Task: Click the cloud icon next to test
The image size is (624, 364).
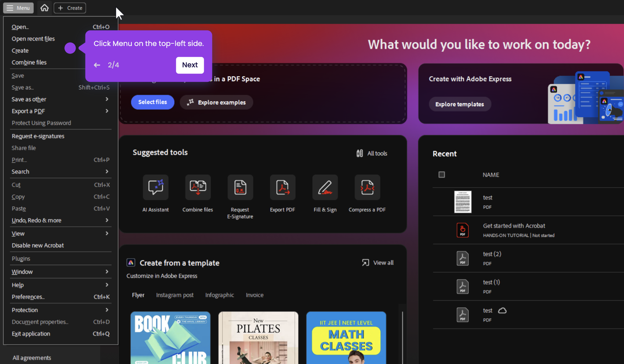Action: pyautogui.click(x=502, y=310)
